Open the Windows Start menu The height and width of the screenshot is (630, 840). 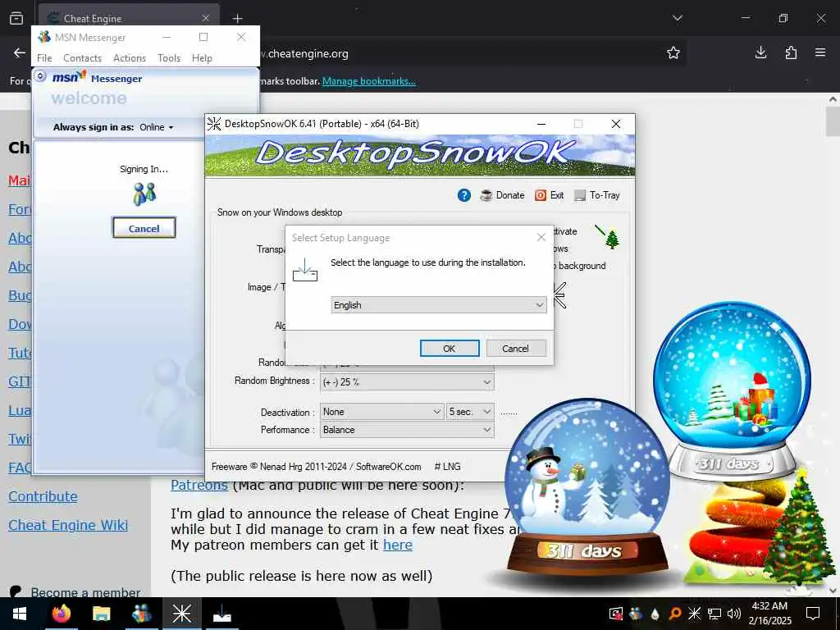tap(20, 614)
